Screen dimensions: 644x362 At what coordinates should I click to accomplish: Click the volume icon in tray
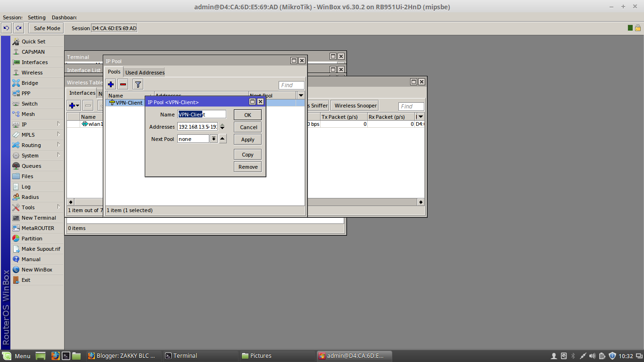pyautogui.click(x=592, y=356)
